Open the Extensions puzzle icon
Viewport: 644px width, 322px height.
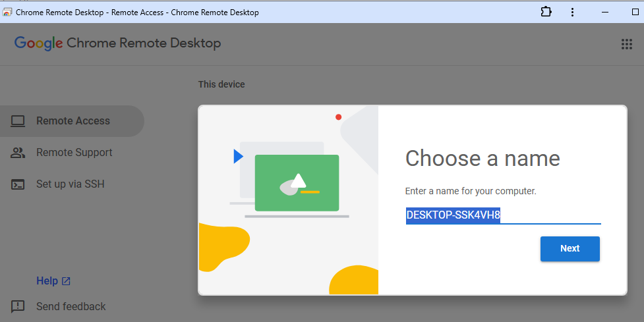coord(546,12)
